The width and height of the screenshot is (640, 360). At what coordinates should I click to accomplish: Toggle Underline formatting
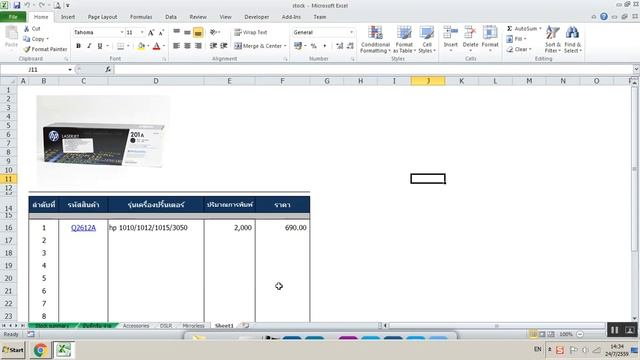[x=100, y=46]
